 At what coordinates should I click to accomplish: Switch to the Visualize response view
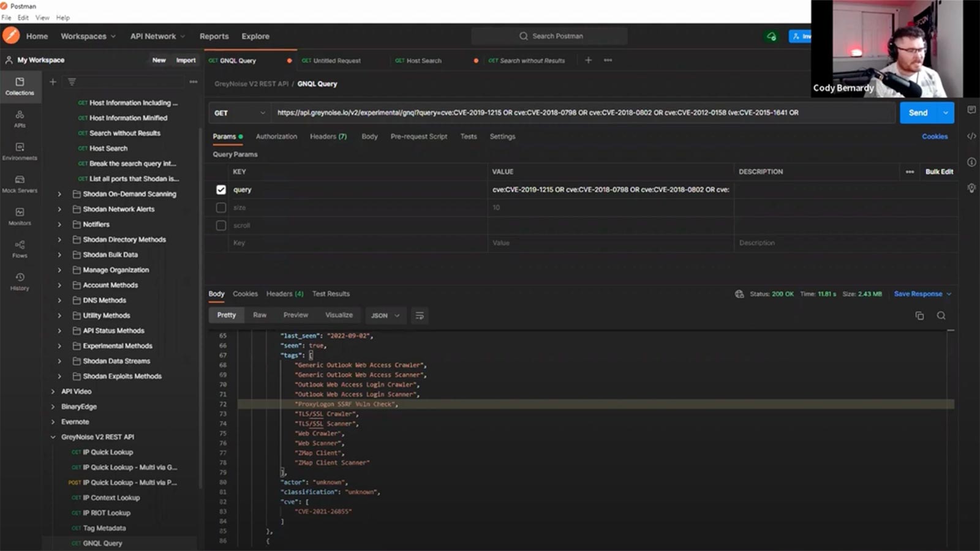pos(339,315)
